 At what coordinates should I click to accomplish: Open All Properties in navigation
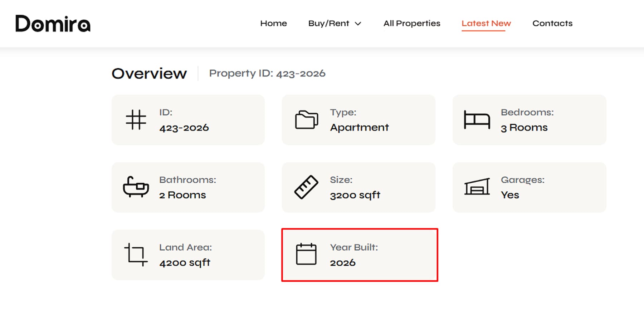[x=412, y=23]
